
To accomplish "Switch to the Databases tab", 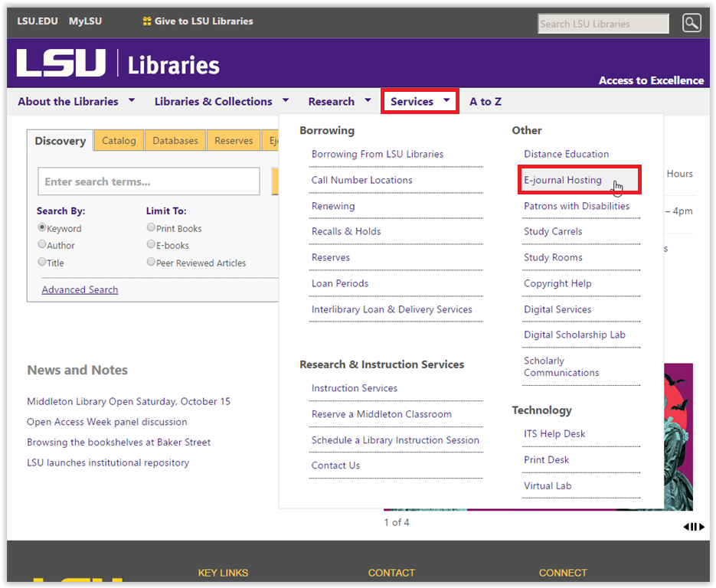I will tap(175, 141).
